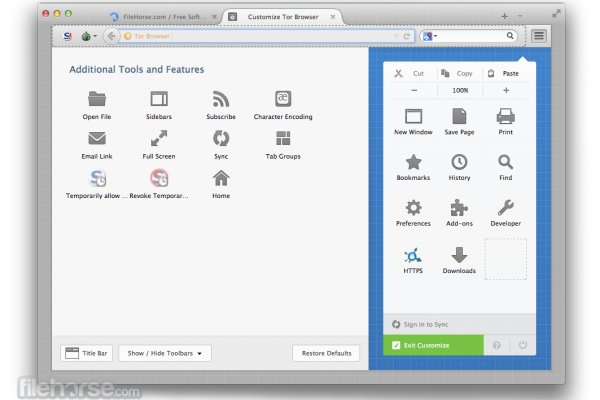Increase zoom level with the plus button
This screenshot has height=400, width=600.
click(505, 90)
